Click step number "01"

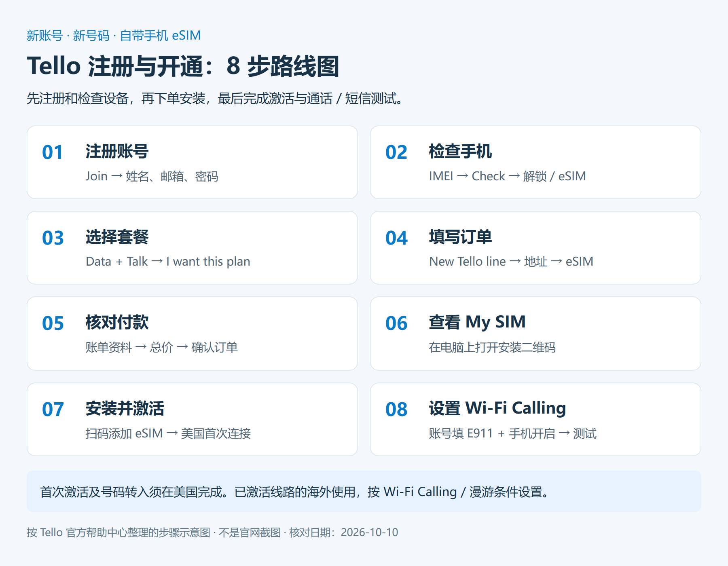click(53, 152)
